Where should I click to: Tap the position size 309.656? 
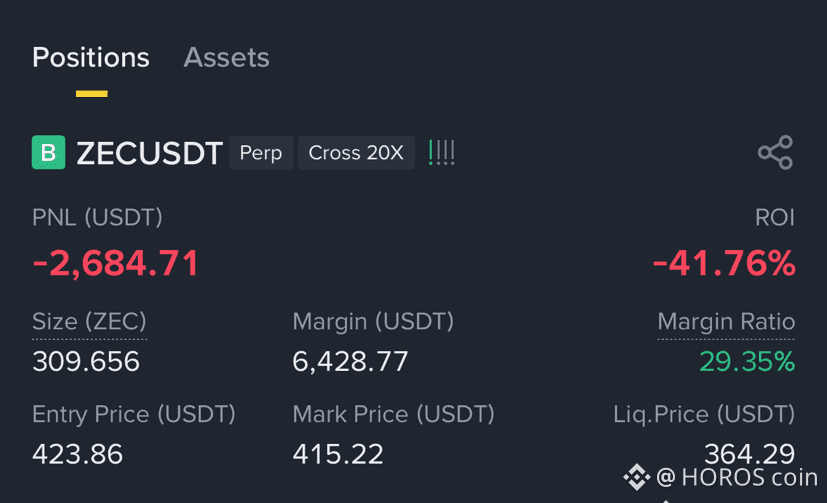coord(86,362)
